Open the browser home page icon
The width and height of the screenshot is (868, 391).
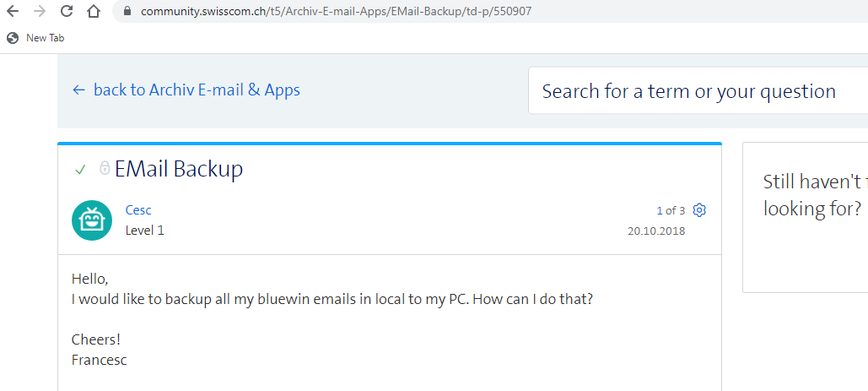[94, 11]
